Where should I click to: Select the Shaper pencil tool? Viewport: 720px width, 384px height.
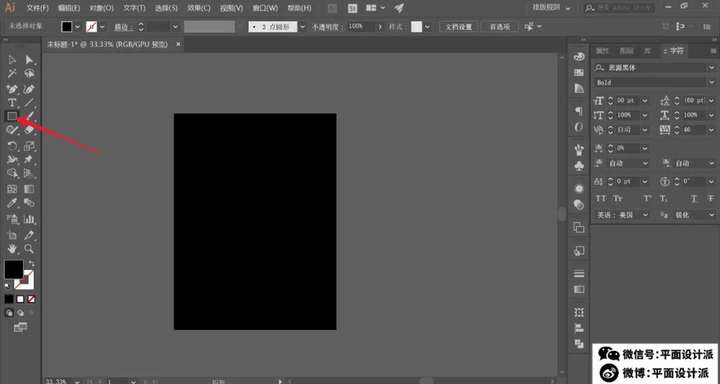(12, 130)
